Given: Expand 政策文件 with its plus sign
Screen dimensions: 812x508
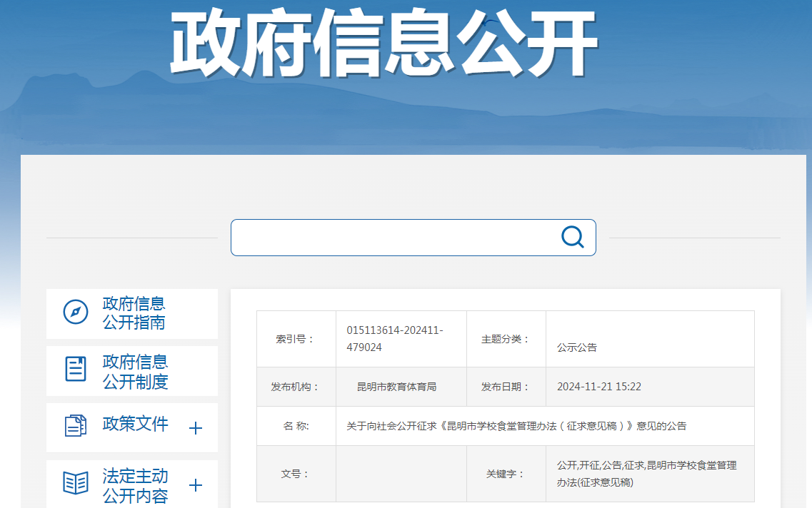Looking at the screenshot, I should [x=195, y=428].
